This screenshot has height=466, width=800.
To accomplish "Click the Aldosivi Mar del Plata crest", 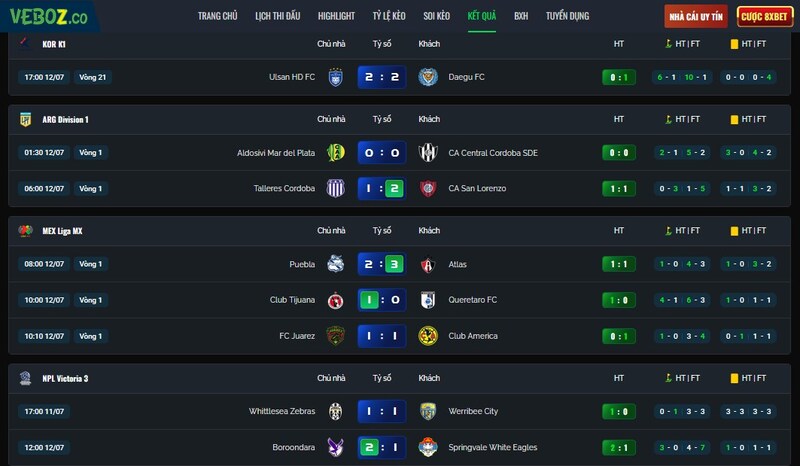I will (x=335, y=153).
